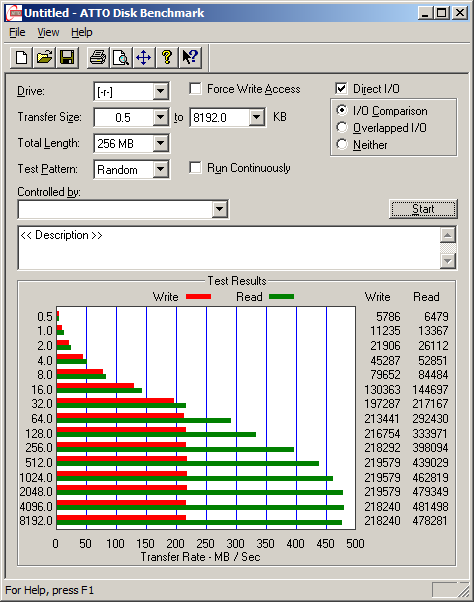The height and width of the screenshot is (602, 474).
Task: Expand the Controlled by dropdown
Action: coord(220,209)
